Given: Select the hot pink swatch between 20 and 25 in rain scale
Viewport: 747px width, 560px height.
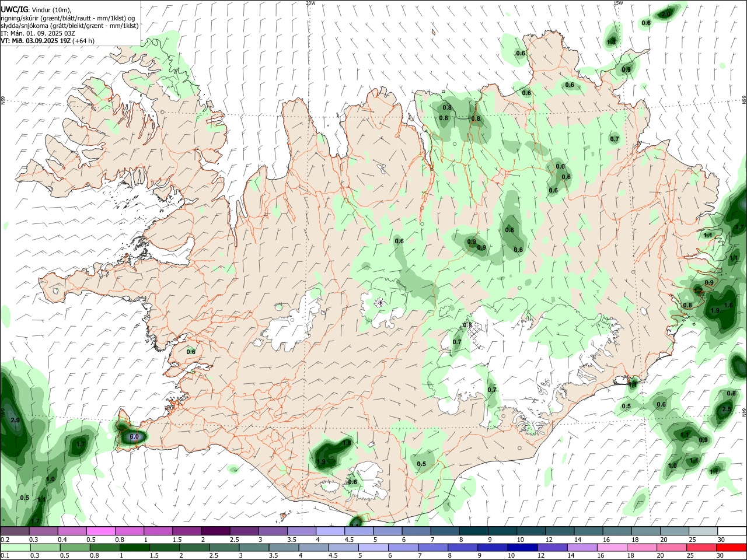Looking at the screenshot, I should tap(672, 547).
